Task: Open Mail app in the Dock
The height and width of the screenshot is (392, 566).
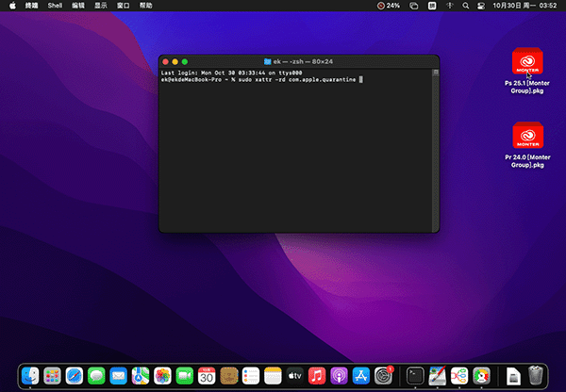Action: [119, 376]
